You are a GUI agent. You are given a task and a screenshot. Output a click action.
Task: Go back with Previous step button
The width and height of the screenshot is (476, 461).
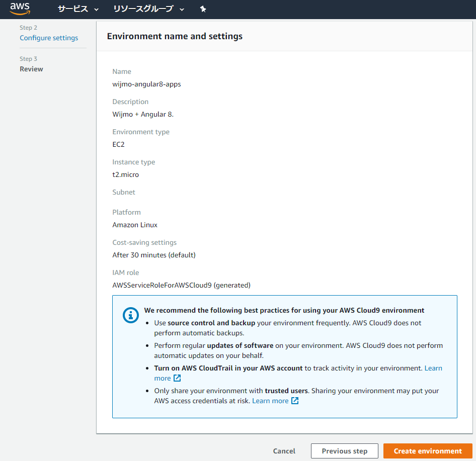coord(345,451)
